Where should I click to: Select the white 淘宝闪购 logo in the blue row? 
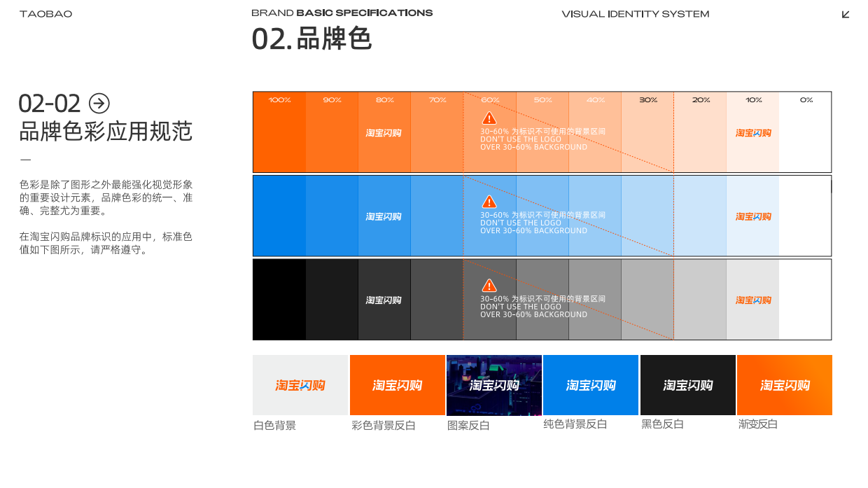click(x=384, y=217)
